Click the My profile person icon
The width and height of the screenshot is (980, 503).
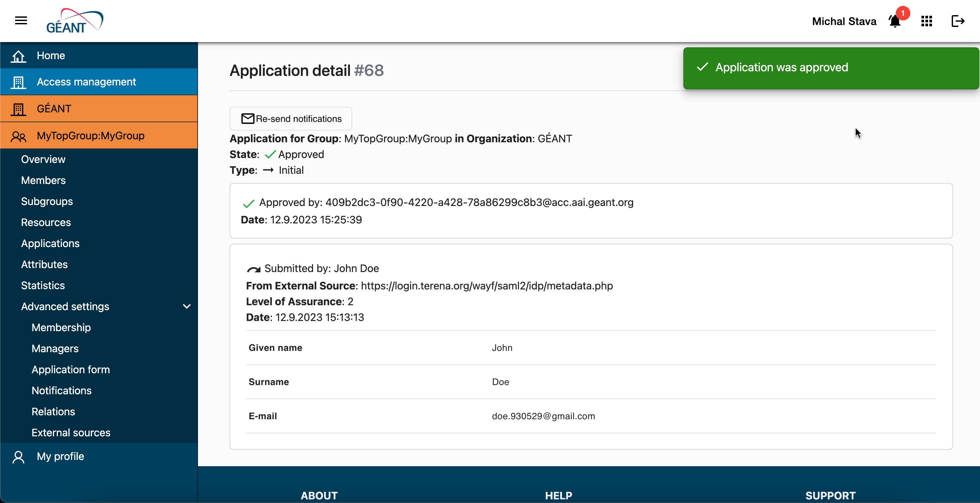click(18, 457)
